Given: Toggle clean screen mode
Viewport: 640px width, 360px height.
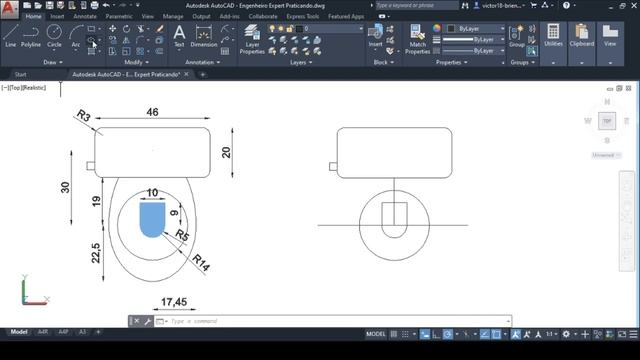Looking at the screenshot, I should (622, 334).
